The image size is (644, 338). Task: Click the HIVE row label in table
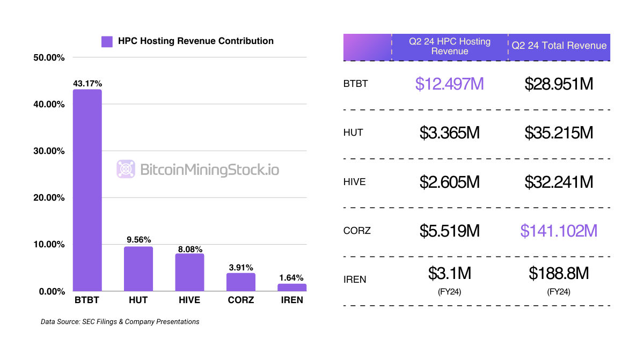[x=354, y=182]
